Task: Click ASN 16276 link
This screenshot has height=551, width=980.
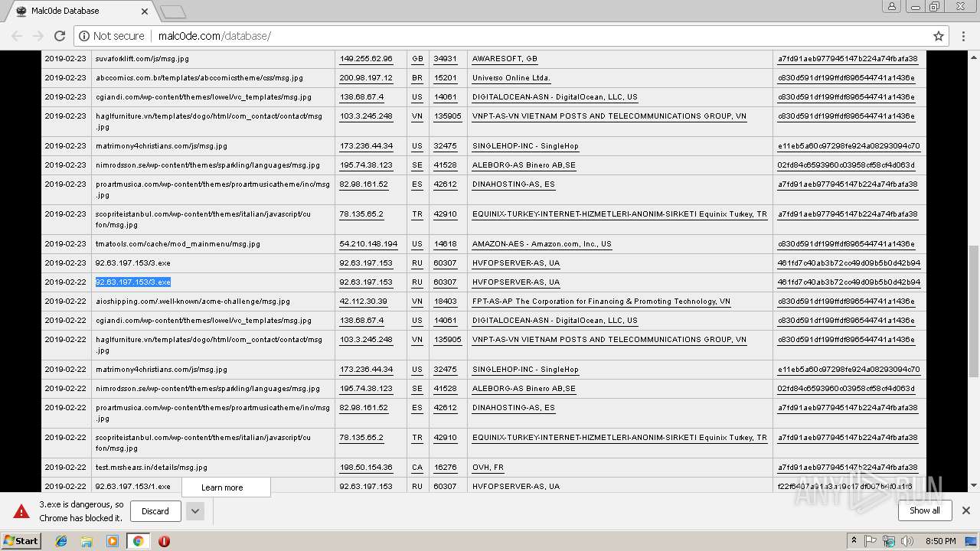Action: pos(445,468)
